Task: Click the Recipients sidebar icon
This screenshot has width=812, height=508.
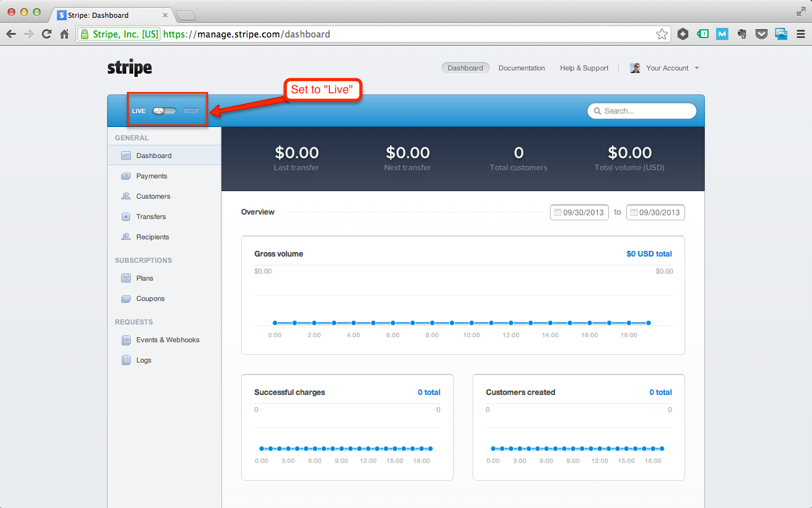Action: pos(126,237)
